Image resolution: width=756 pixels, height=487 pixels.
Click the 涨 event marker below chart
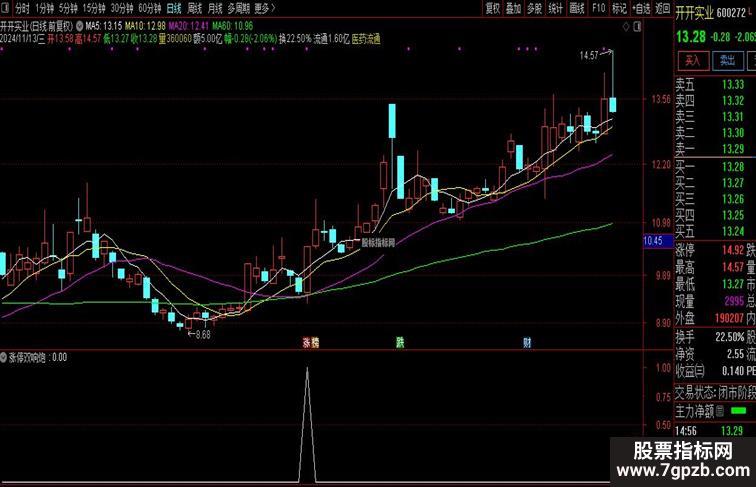[x=306, y=342]
